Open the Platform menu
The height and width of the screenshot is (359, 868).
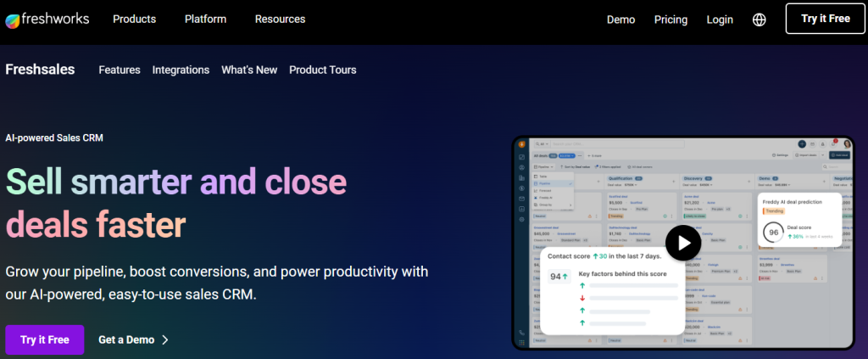click(205, 20)
